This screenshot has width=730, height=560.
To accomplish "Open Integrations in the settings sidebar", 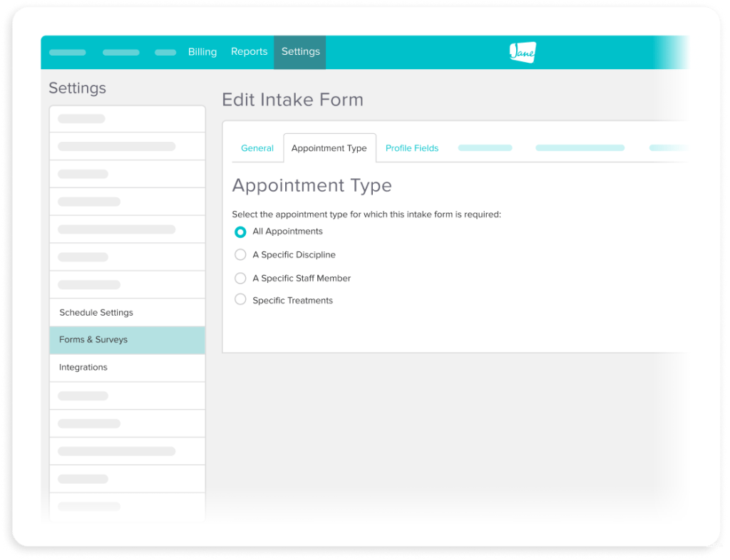I will pyautogui.click(x=83, y=368).
